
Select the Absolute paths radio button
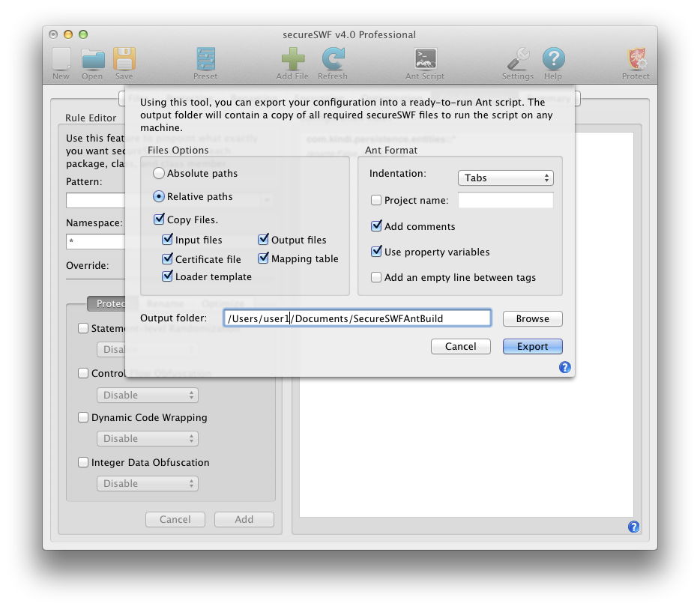(159, 173)
